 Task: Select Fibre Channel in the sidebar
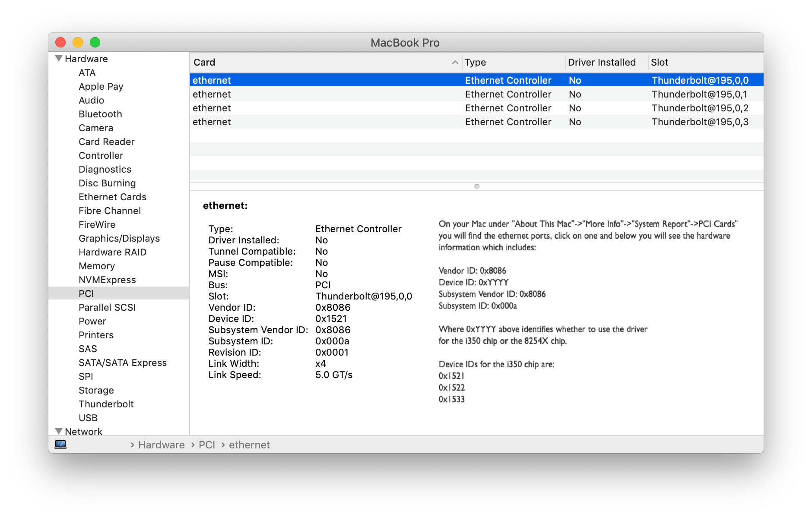click(110, 211)
